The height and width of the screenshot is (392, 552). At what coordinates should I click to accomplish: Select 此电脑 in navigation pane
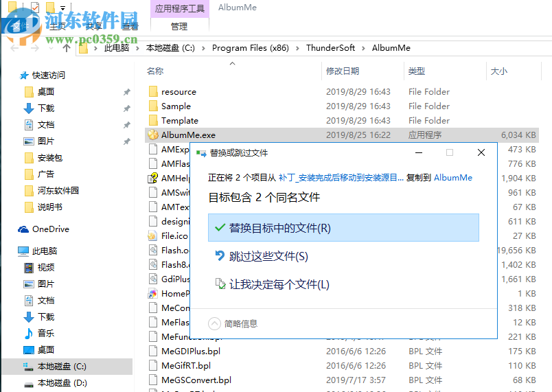pos(45,251)
